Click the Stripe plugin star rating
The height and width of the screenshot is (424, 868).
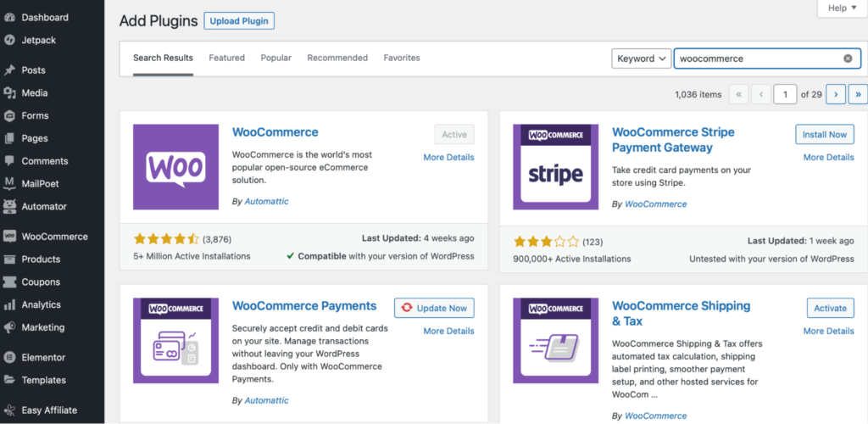[x=546, y=242]
